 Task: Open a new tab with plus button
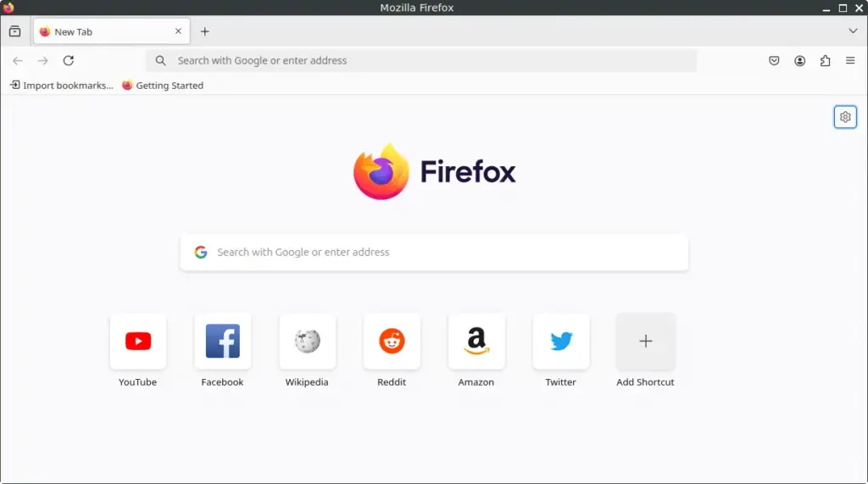pyautogui.click(x=205, y=31)
